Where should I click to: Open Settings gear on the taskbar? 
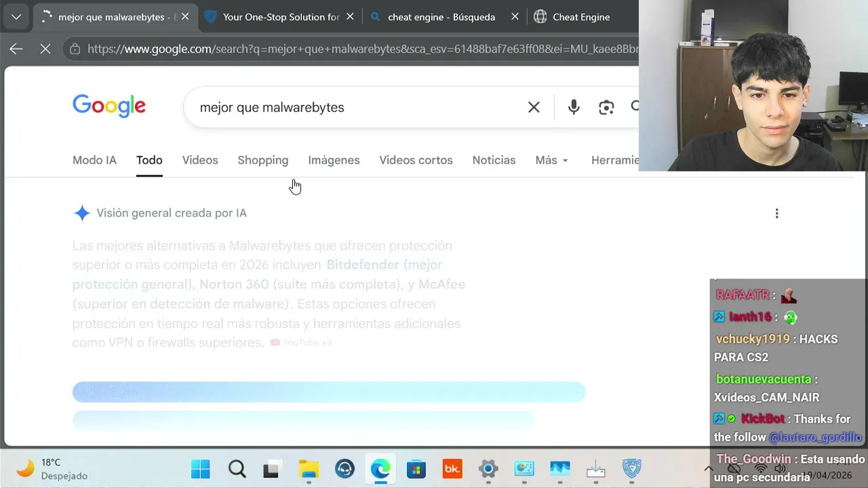click(x=488, y=469)
